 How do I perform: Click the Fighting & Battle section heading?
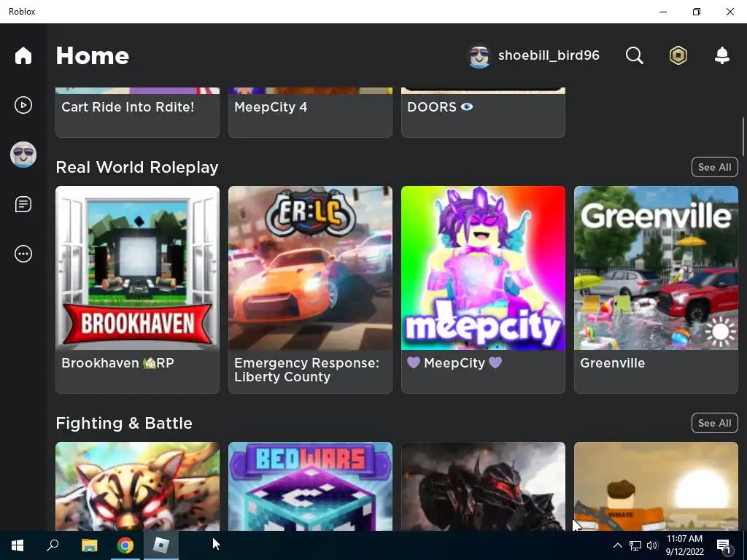click(x=124, y=423)
